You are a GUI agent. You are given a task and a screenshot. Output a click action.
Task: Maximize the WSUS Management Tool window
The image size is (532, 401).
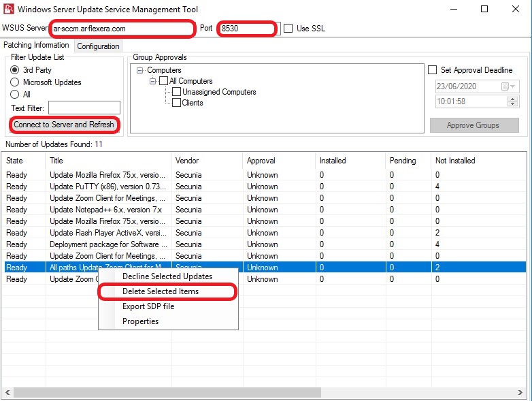484,9
